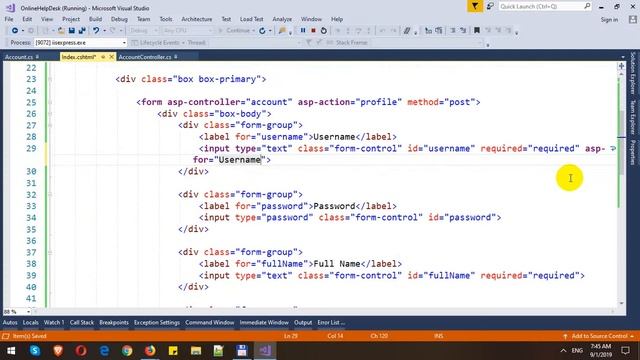640x360 pixels.
Task: Open the zoom level 88 % dropdown
Action: click(x=29, y=312)
